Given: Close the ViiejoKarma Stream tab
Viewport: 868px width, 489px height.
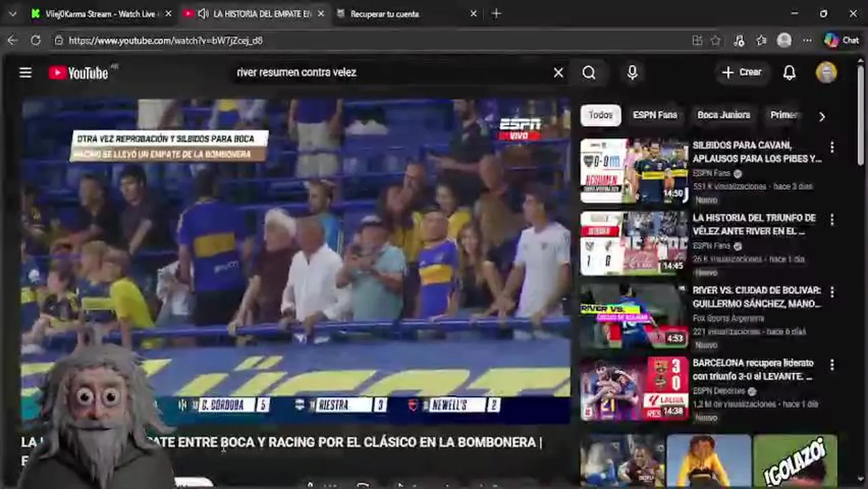Looking at the screenshot, I should tap(168, 14).
